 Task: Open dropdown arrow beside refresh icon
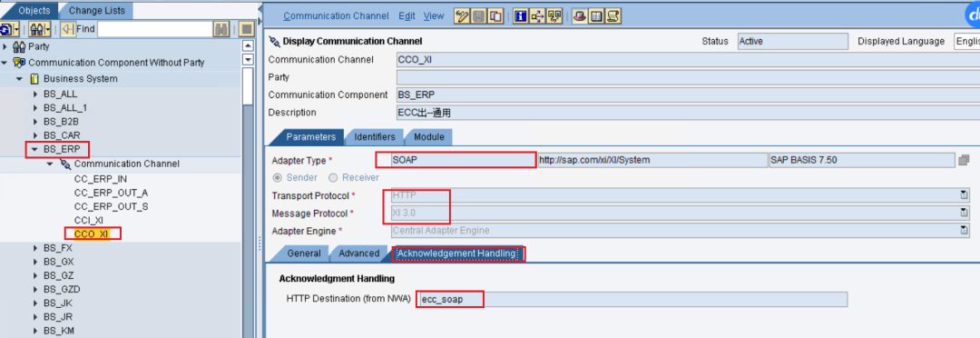pyautogui.click(x=17, y=29)
